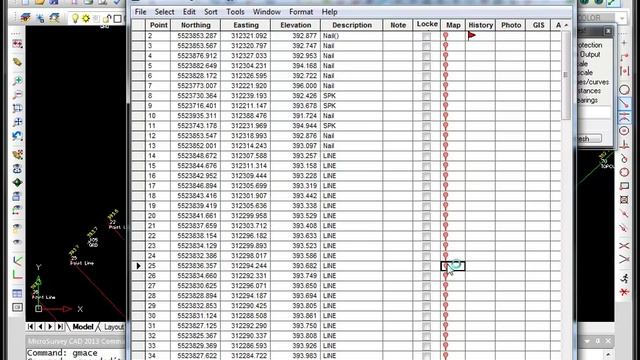
Task: Select the Zoom Out magnifier tool
Action: pyautogui.click(x=17, y=95)
